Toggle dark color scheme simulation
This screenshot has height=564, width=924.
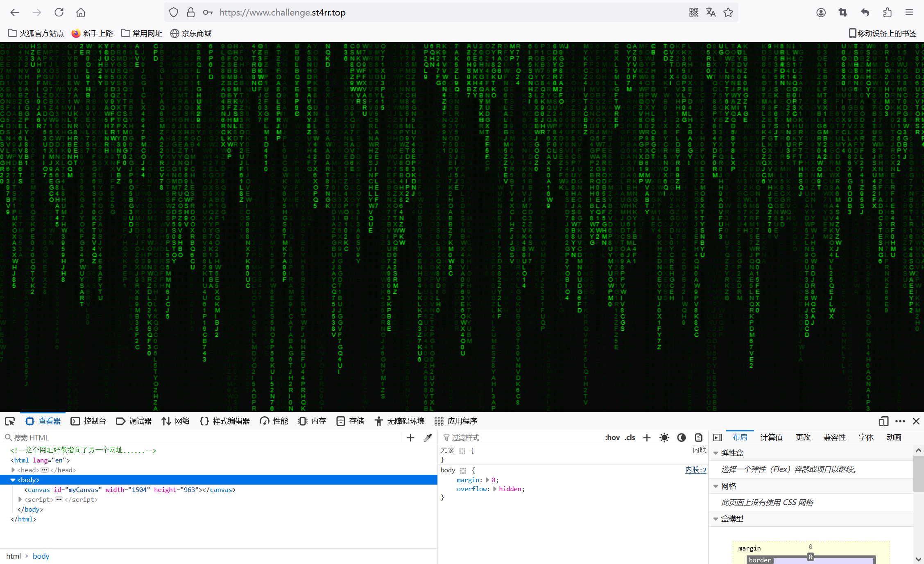click(682, 438)
